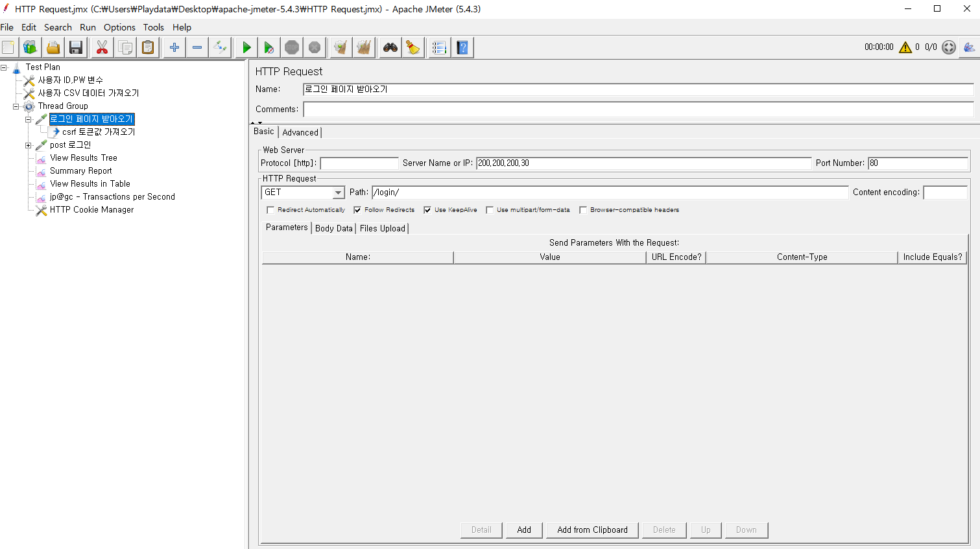Click the warning triangle log indicator
The height and width of the screenshot is (549, 980).
click(x=905, y=47)
